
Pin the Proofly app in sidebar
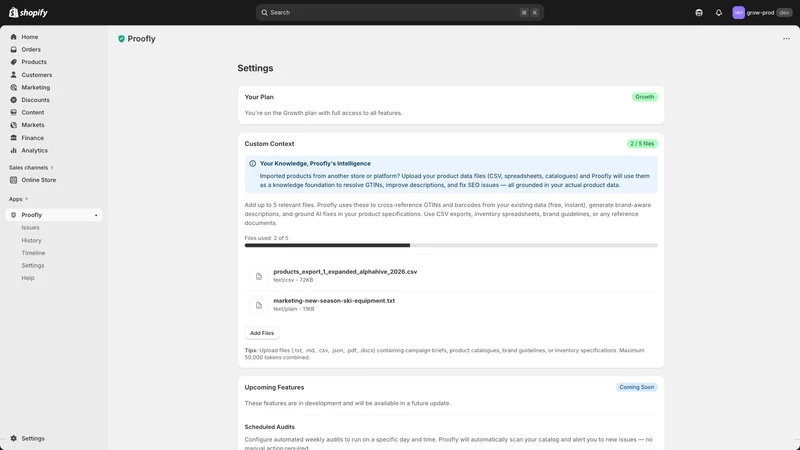96,215
